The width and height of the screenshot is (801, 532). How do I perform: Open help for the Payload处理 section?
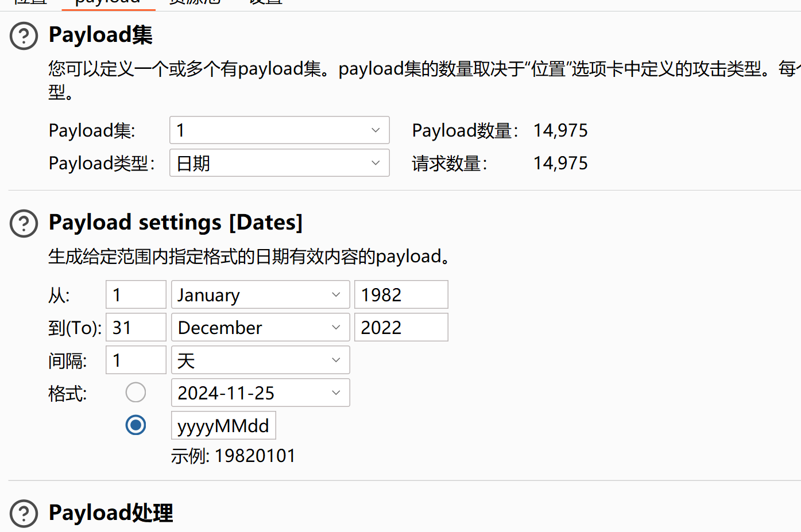click(24, 514)
